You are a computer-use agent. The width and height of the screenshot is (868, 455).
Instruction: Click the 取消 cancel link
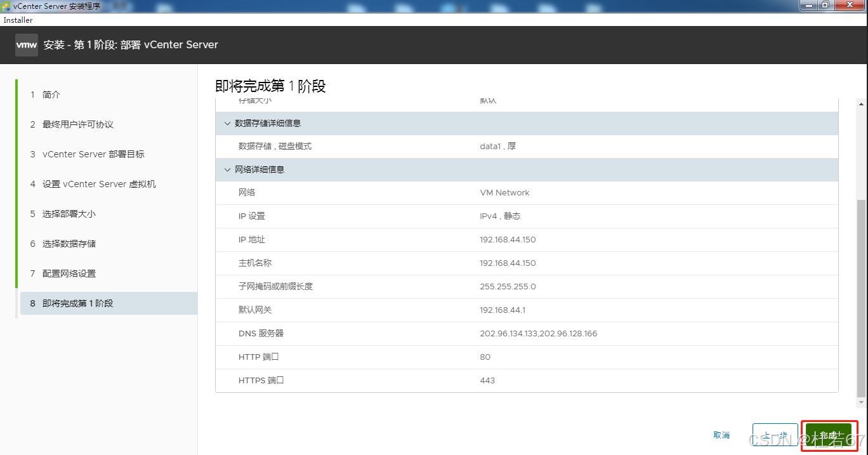click(x=721, y=435)
